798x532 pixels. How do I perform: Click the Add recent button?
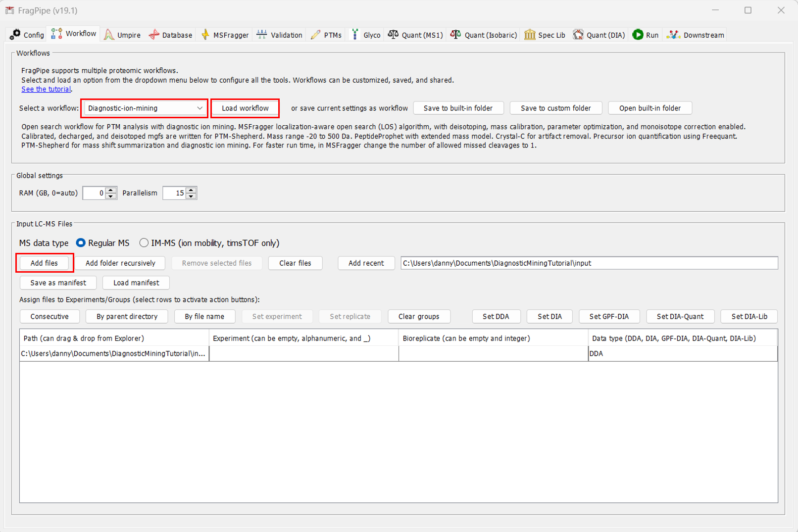[366, 263]
